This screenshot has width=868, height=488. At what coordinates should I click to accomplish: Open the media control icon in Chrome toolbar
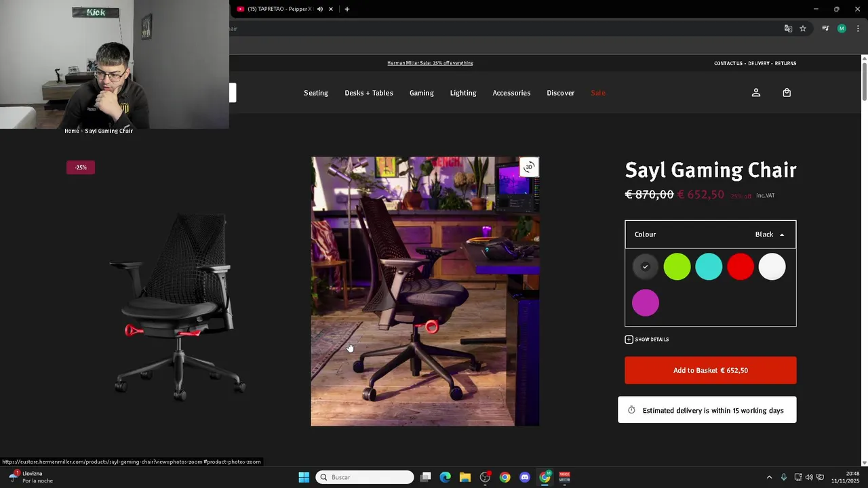(825, 28)
